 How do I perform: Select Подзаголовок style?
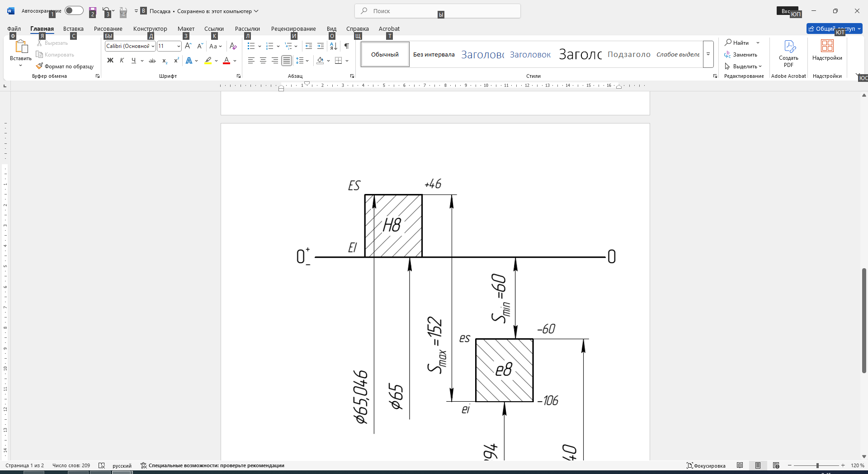[x=629, y=54]
